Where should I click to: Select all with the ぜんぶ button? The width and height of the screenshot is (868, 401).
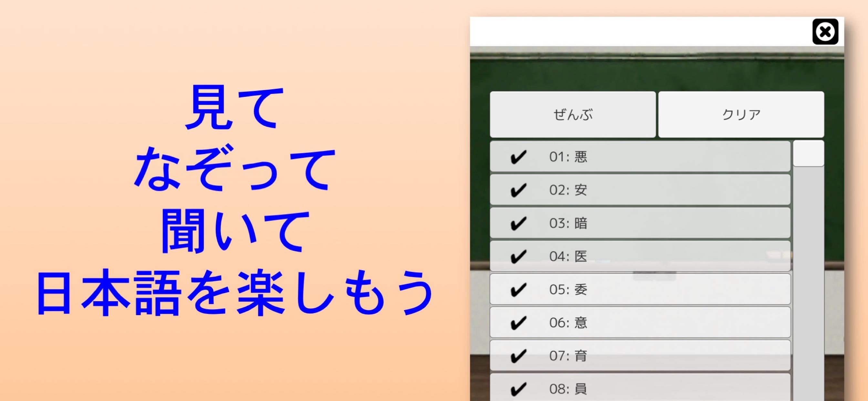coord(573,115)
